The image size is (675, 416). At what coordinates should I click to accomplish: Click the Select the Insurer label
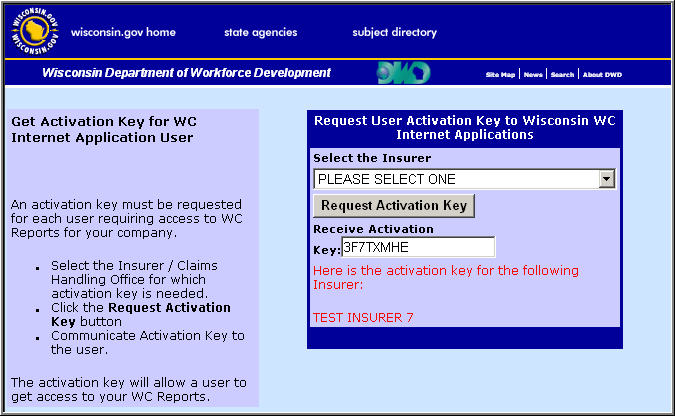372,158
